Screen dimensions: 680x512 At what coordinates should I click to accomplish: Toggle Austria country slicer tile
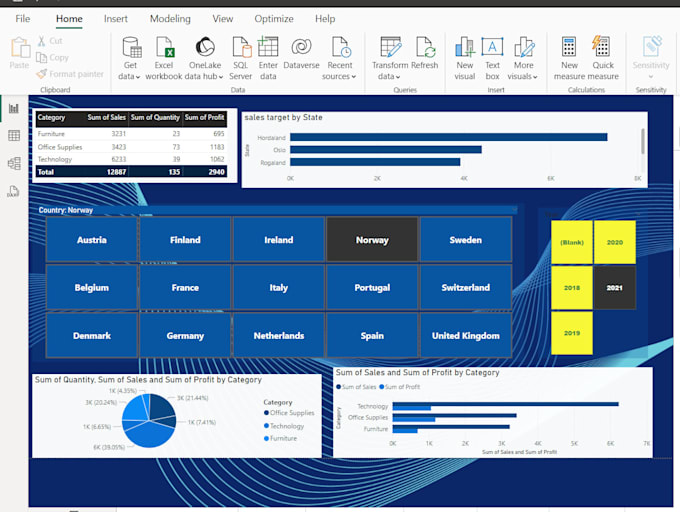click(92, 240)
